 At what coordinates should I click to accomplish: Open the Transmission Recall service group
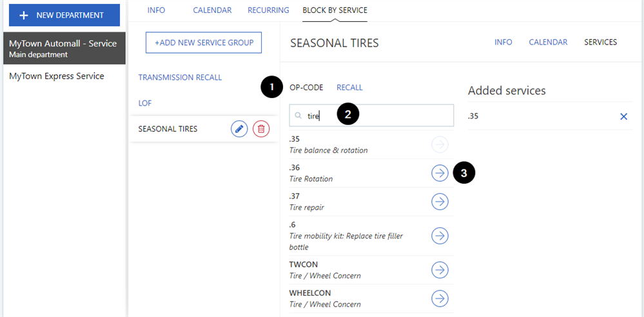180,77
